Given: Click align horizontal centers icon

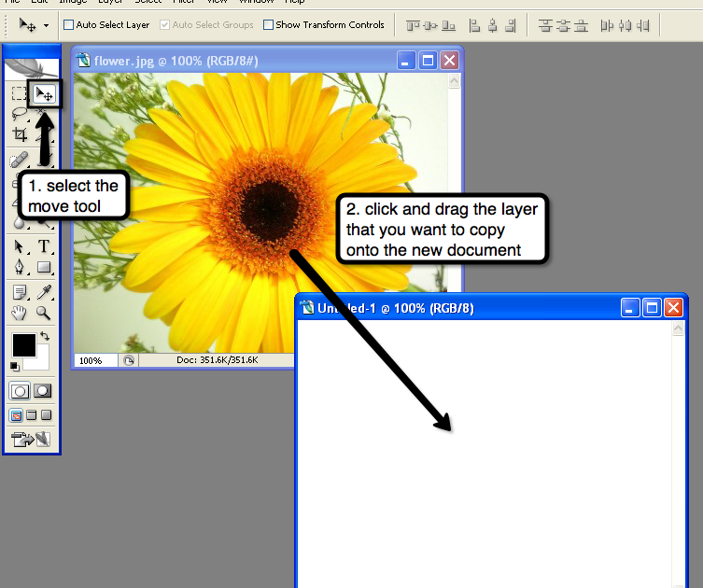Looking at the screenshot, I should click(x=492, y=25).
